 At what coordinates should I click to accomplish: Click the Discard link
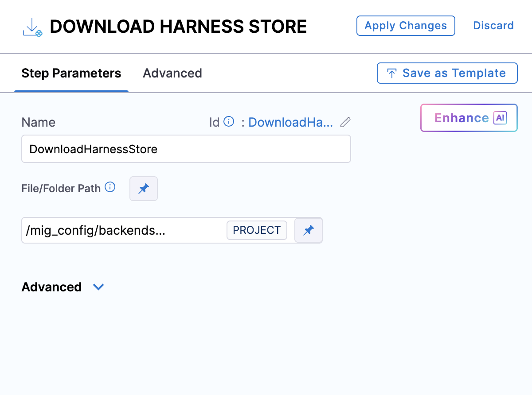point(493,26)
